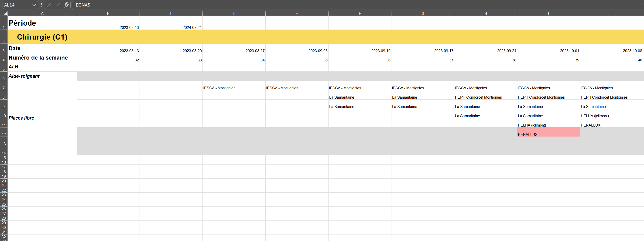Click week number 40 cell
644x241 pixels.
pos(612,58)
